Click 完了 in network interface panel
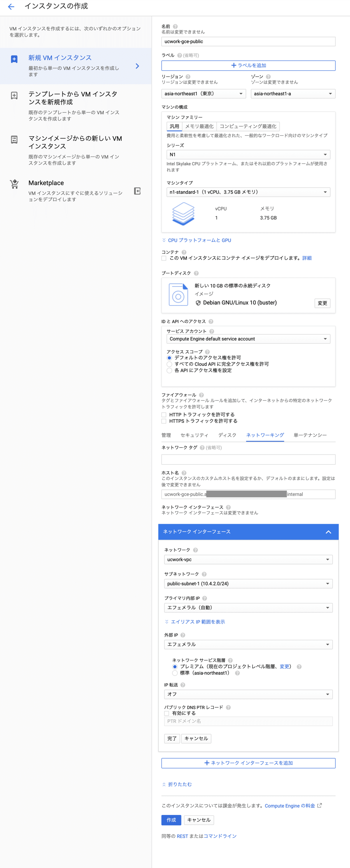Screen dimensions: 350x868 [x=172, y=739]
